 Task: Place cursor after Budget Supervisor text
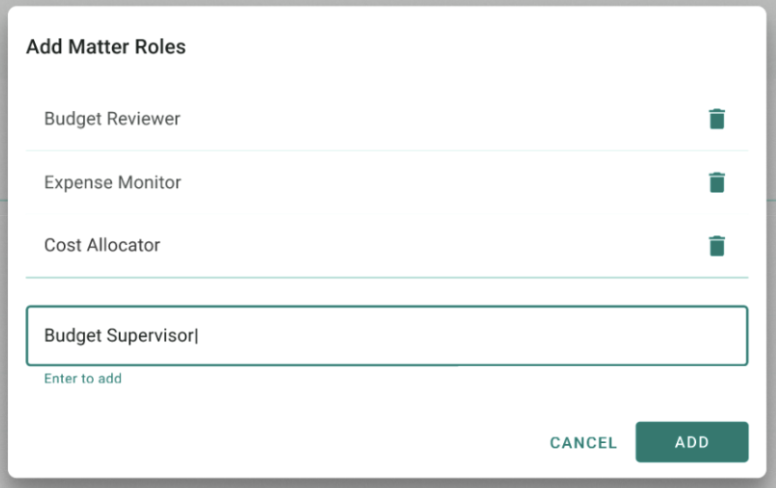pyautogui.click(x=197, y=336)
